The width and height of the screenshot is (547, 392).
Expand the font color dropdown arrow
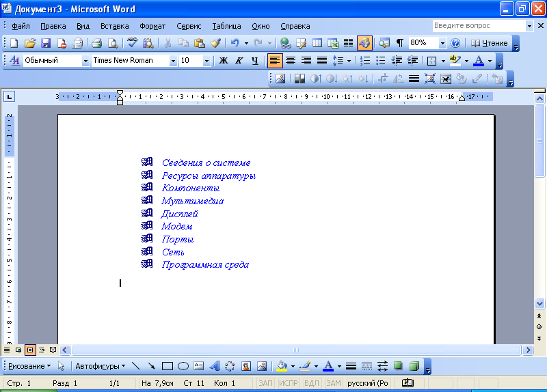[490, 61]
